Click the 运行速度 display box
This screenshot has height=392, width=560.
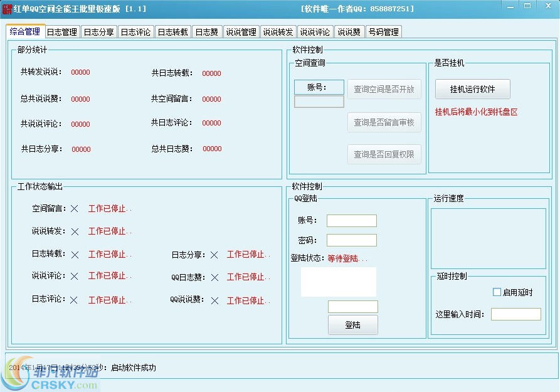[x=489, y=239]
